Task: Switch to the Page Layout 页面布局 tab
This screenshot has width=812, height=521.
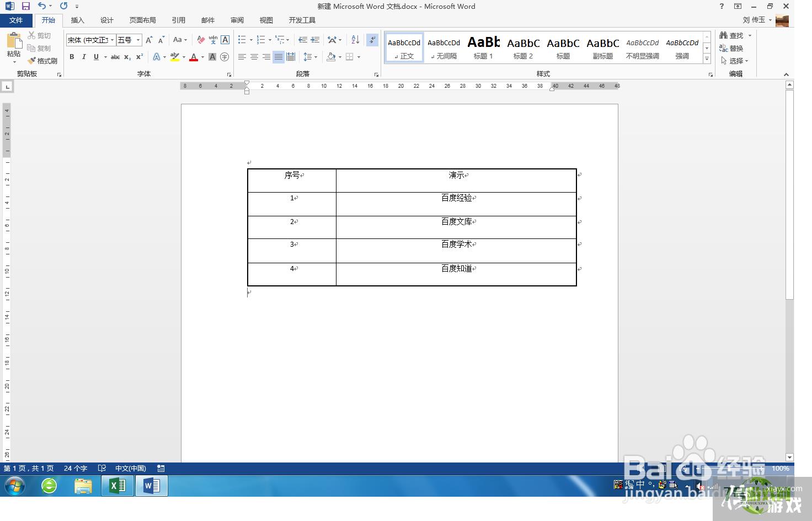Action: pos(143,20)
